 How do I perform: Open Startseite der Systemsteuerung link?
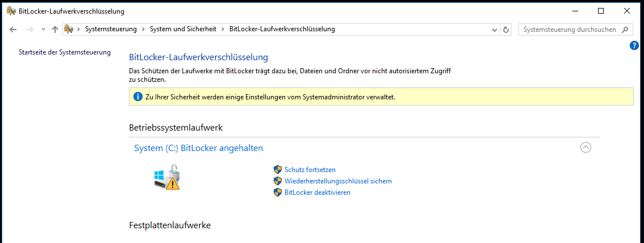(x=65, y=53)
